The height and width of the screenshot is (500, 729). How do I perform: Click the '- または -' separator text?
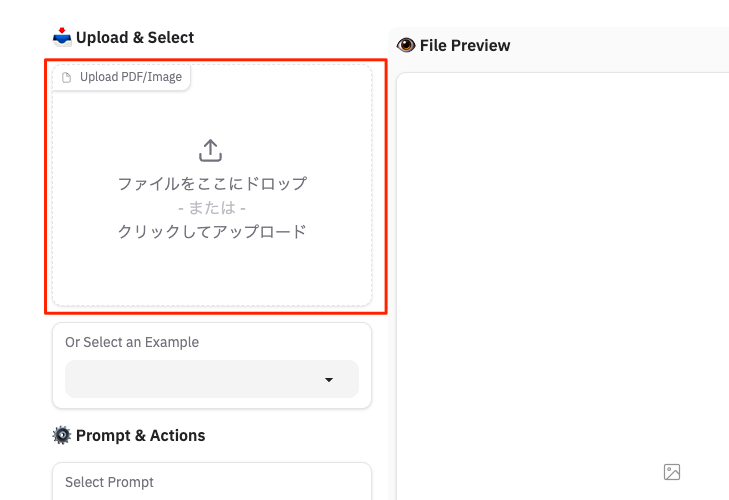[x=212, y=207]
